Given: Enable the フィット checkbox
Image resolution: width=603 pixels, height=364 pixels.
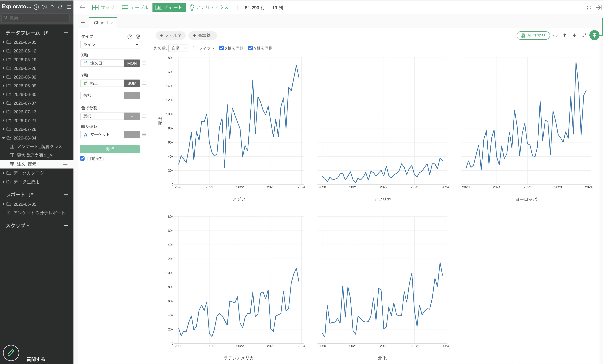Looking at the screenshot, I should point(195,48).
